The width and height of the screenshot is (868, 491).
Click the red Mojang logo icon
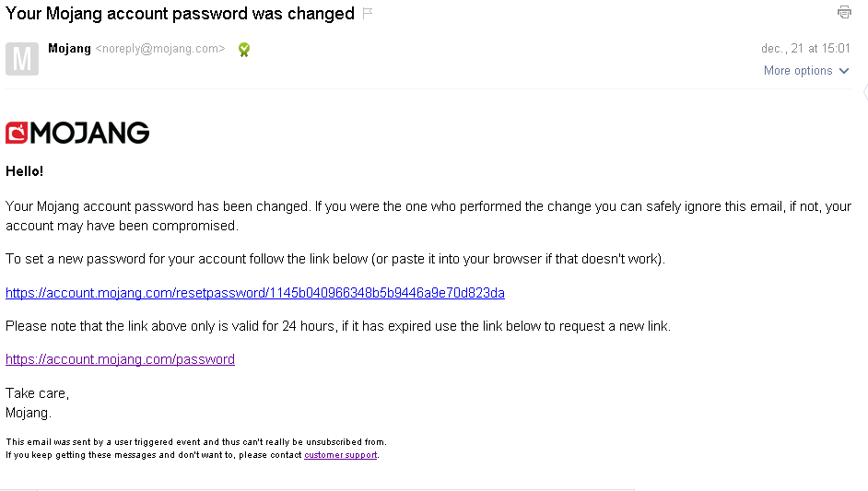[17, 134]
